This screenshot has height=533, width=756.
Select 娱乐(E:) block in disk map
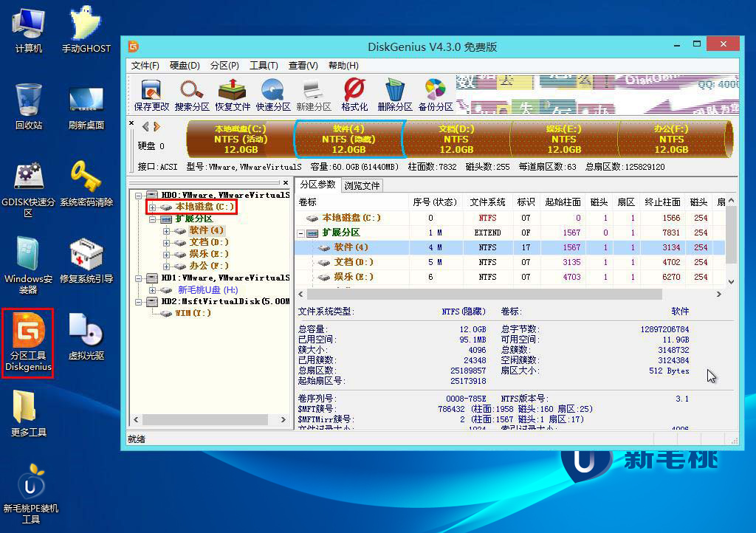(x=564, y=140)
